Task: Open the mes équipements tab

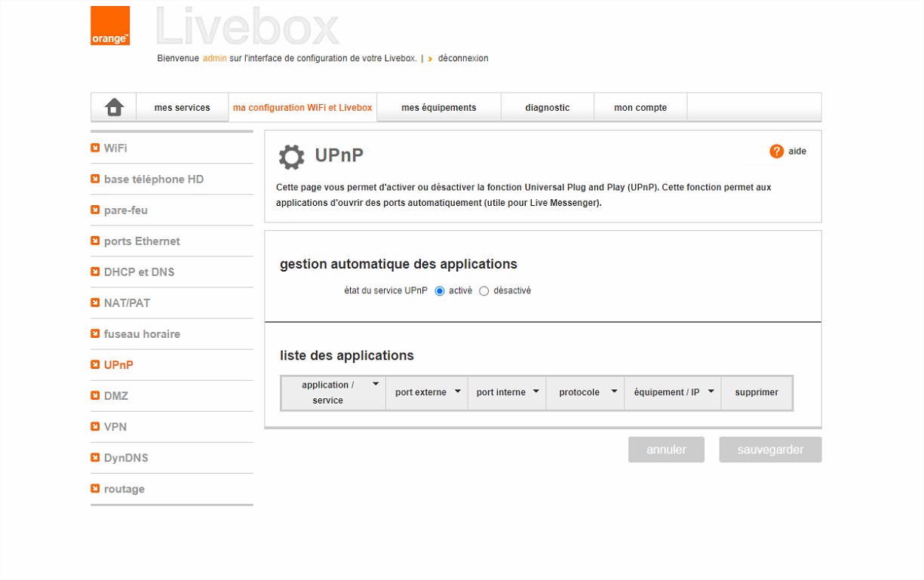Action: pos(439,107)
